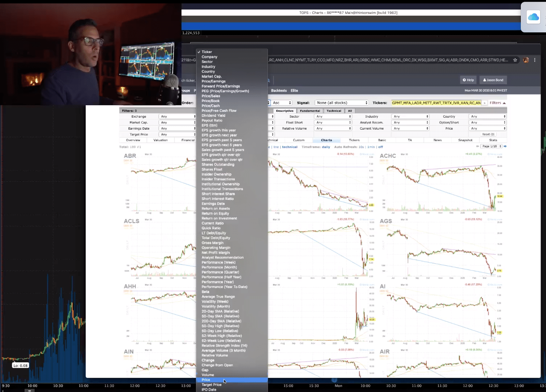Switch to the Custom view tab
The image size is (546, 392).
click(x=299, y=140)
